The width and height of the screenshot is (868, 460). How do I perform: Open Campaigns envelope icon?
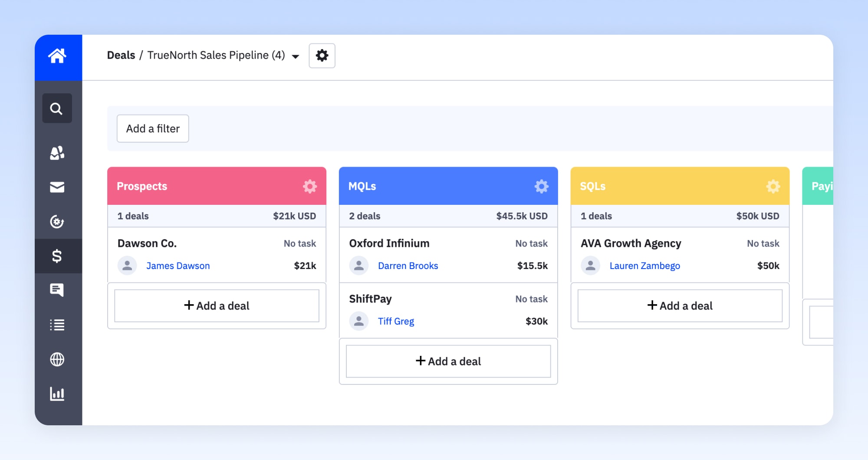[x=57, y=187]
